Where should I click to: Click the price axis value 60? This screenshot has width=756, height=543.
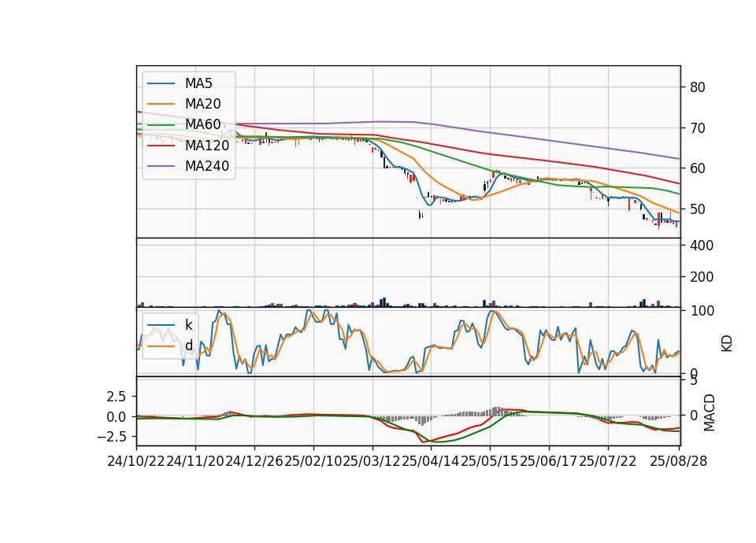tap(697, 168)
